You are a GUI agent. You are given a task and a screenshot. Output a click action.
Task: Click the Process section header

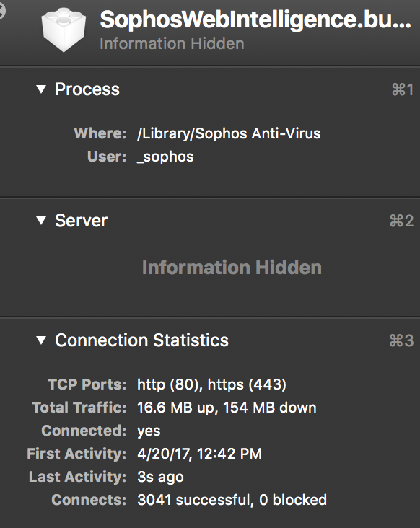click(x=87, y=89)
